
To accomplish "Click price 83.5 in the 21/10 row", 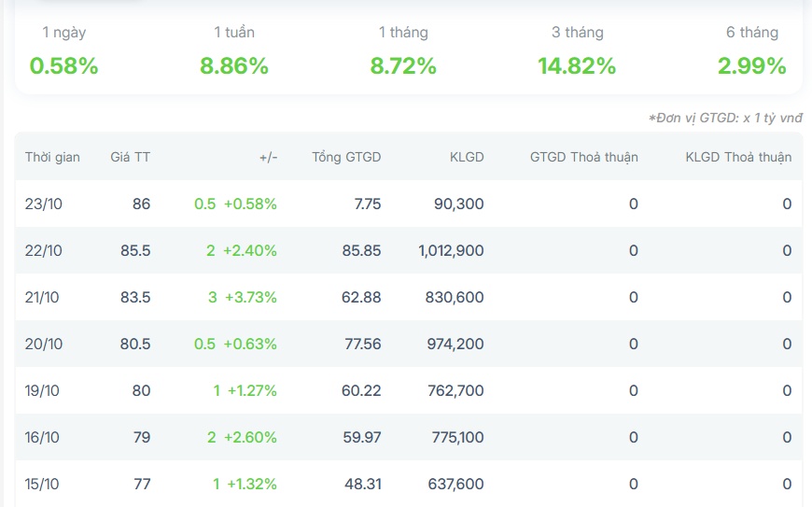I will click(x=135, y=297).
